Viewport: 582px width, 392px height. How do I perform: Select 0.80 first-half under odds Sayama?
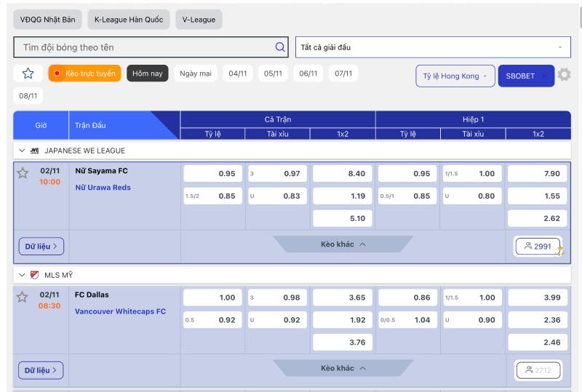pos(472,196)
